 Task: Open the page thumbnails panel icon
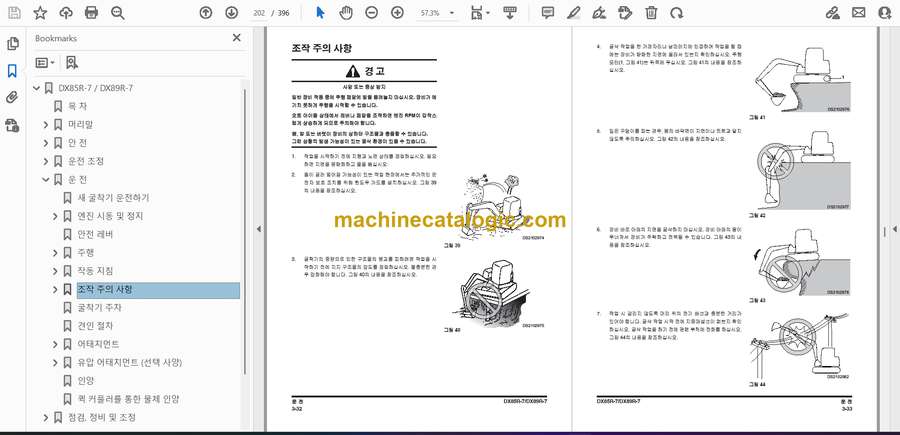12,44
